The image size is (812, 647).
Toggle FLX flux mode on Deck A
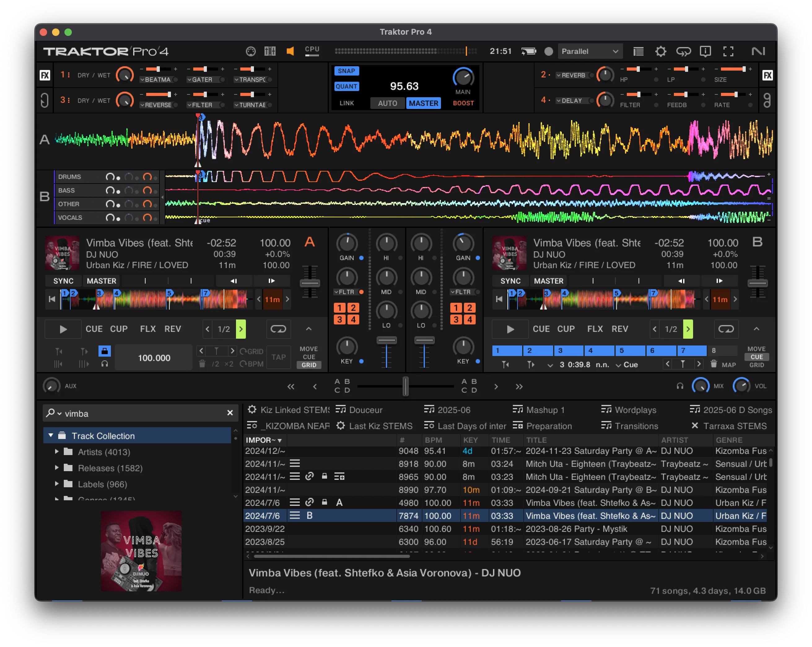[x=148, y=329]
